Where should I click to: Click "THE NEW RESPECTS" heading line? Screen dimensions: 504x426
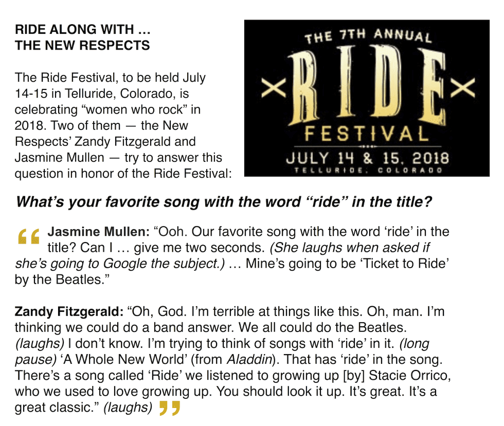coord(82,45)
